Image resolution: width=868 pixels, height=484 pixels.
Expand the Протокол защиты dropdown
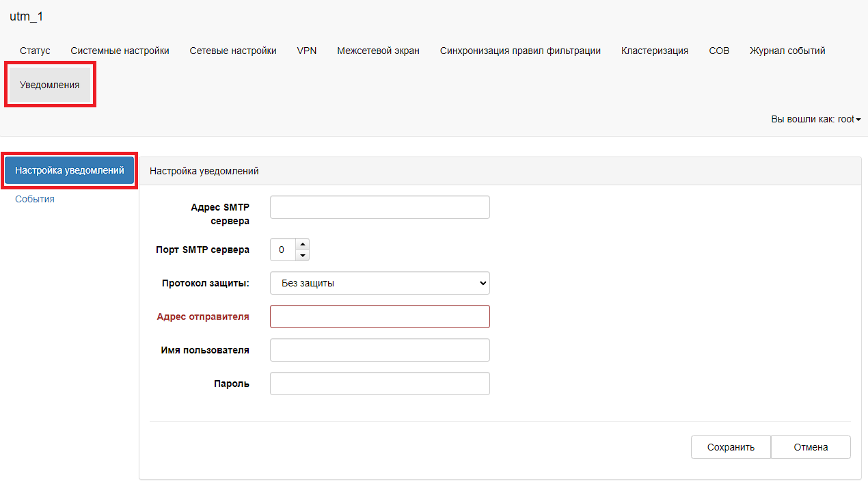[379, 283]
